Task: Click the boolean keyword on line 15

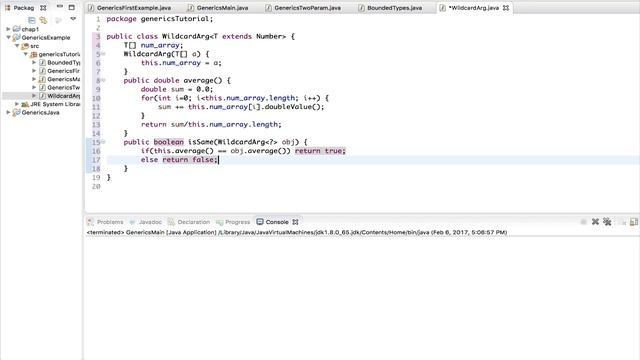Action: (x=169, y=142)
